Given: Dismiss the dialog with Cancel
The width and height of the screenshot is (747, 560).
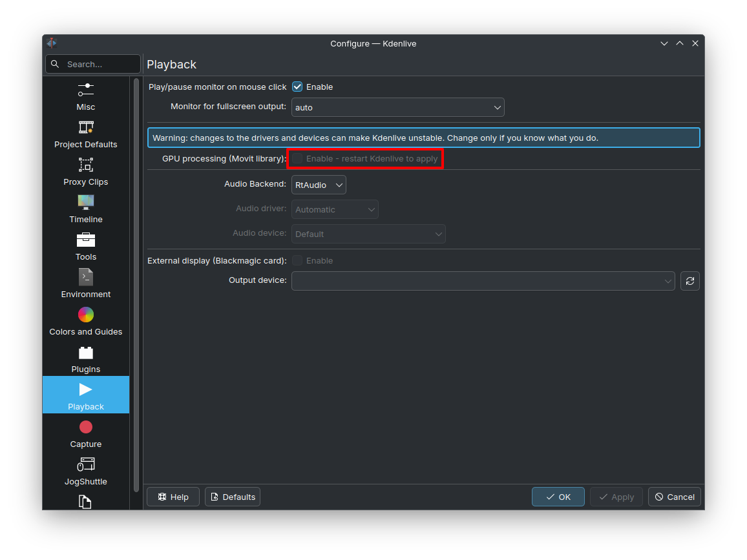Looking at the screenshot, I should pyautogui.click(x=675, y=497).
